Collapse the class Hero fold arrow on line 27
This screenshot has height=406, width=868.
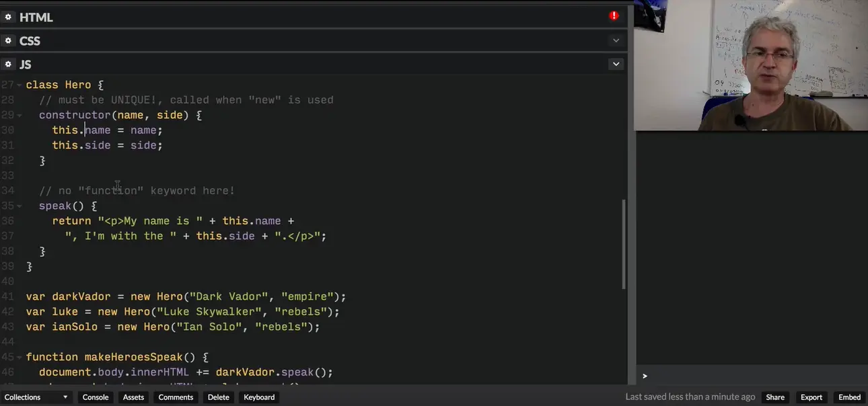(x=19, y=85)
